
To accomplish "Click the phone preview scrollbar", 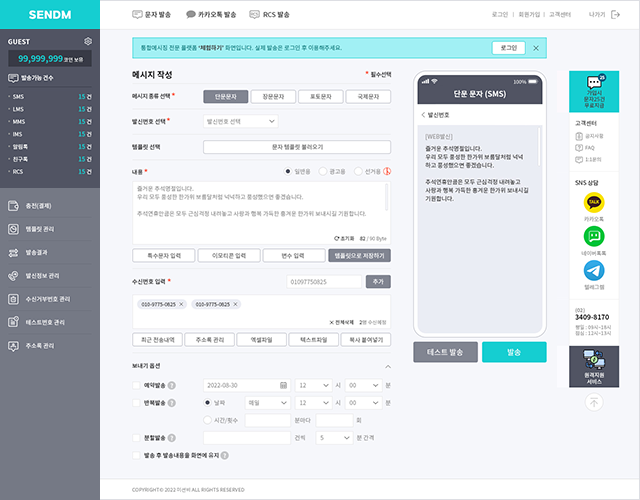I will tap(540, 147).
